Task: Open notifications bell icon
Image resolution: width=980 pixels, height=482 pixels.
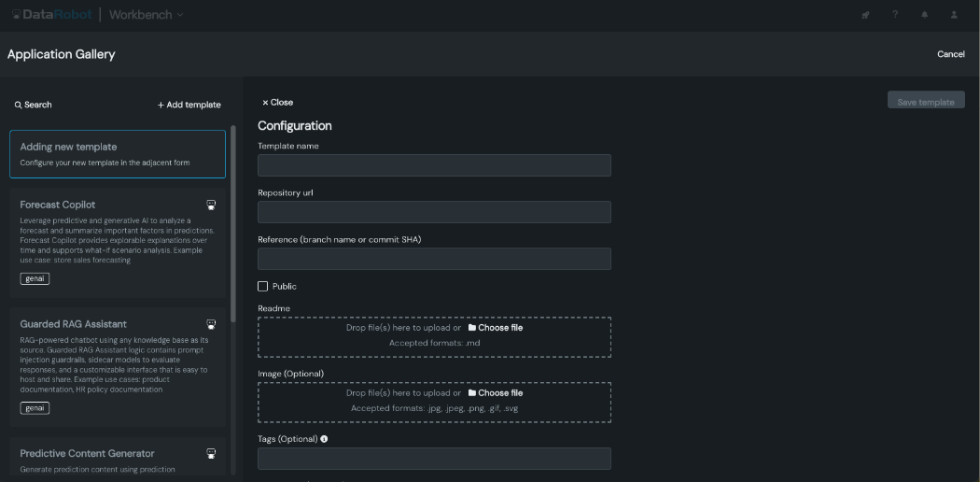Action: 925,15
